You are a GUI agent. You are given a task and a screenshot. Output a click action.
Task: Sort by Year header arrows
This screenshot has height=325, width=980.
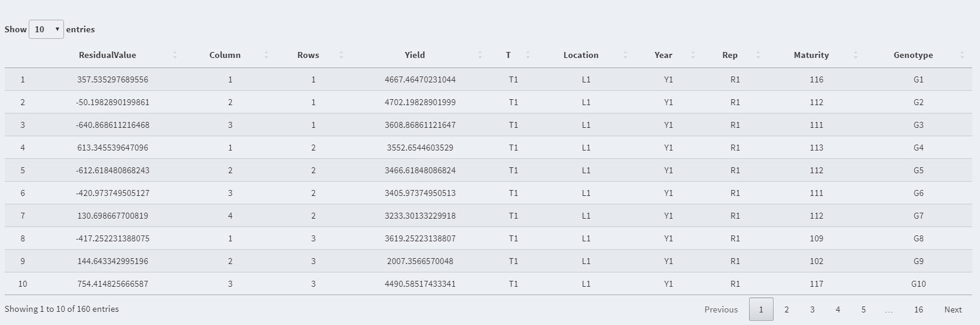click(x=693, y=55)
